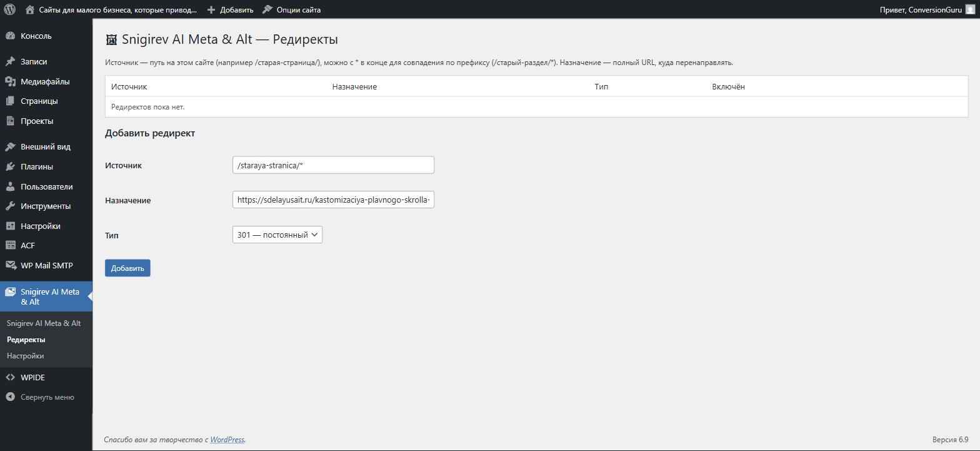
Task: Click the 'Редиректов пока нет.' table row
Action: 536,107
